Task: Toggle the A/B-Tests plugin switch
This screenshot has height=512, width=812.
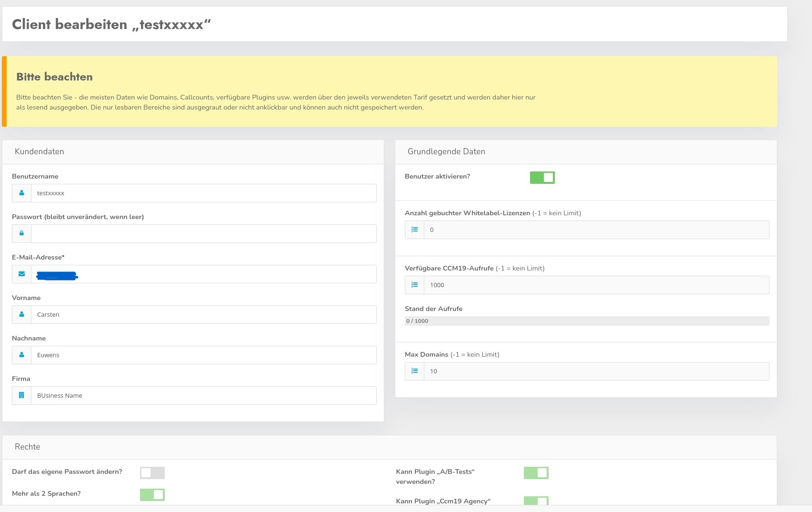Action: pos(536,472)
